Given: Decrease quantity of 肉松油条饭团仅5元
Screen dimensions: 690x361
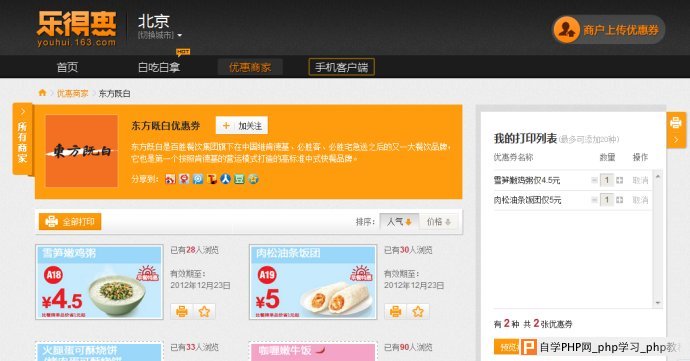Looking at the screenshot, I should coord(594,200).
